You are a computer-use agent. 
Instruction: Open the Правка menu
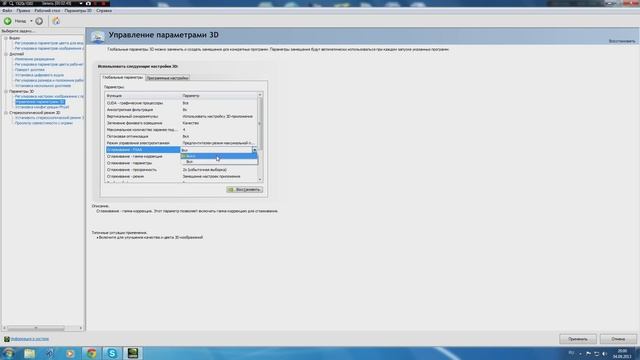pyautogui.click(x=23, y=11)
